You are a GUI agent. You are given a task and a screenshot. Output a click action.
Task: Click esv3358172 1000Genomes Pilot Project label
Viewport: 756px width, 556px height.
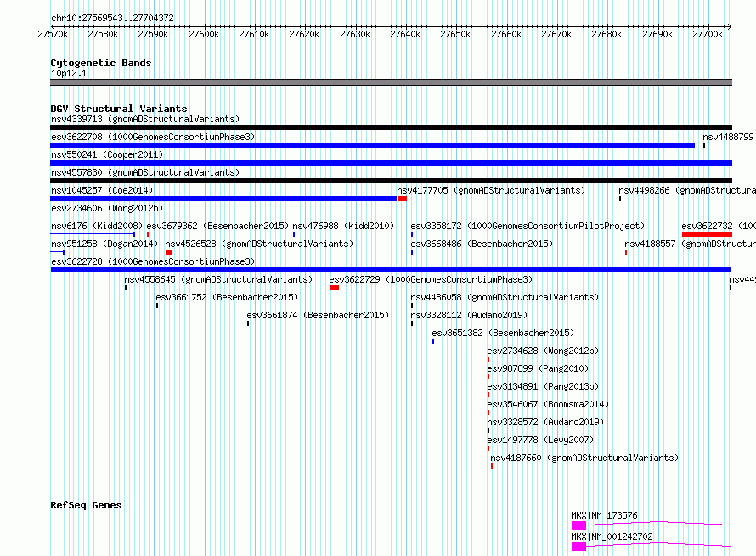[x=528, y=226]
